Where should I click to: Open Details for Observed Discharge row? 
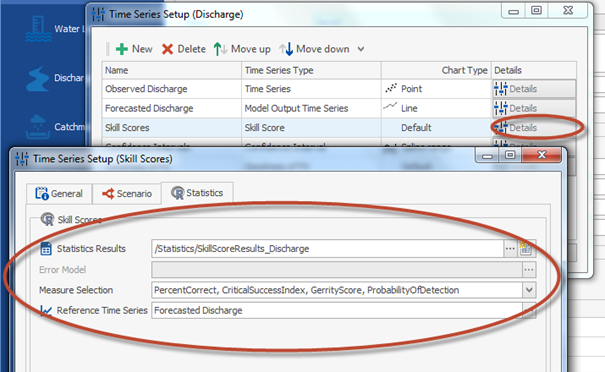click(x=534, y=89)
